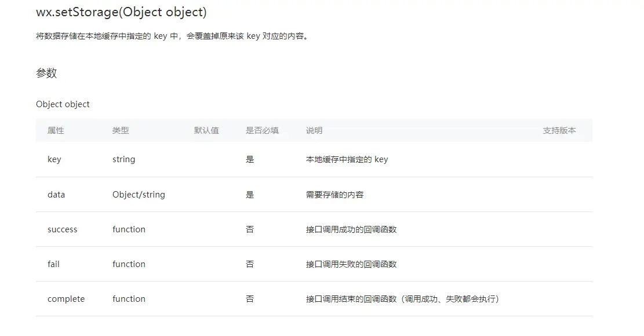Click 否 in the fail row
Image resolution: width=644 pixels, height=336 pixels.
tap(250, 264)
